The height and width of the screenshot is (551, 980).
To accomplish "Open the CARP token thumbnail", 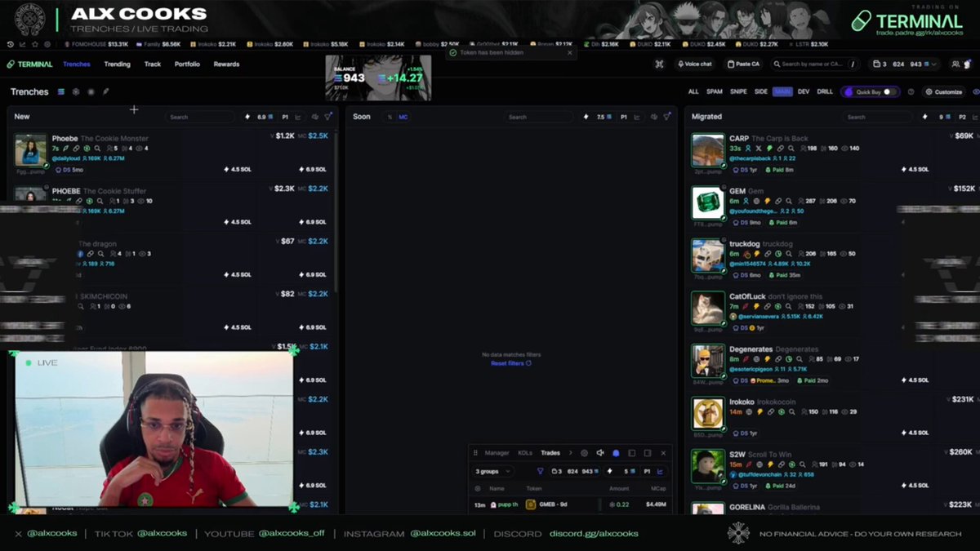I will click(708, 151).
